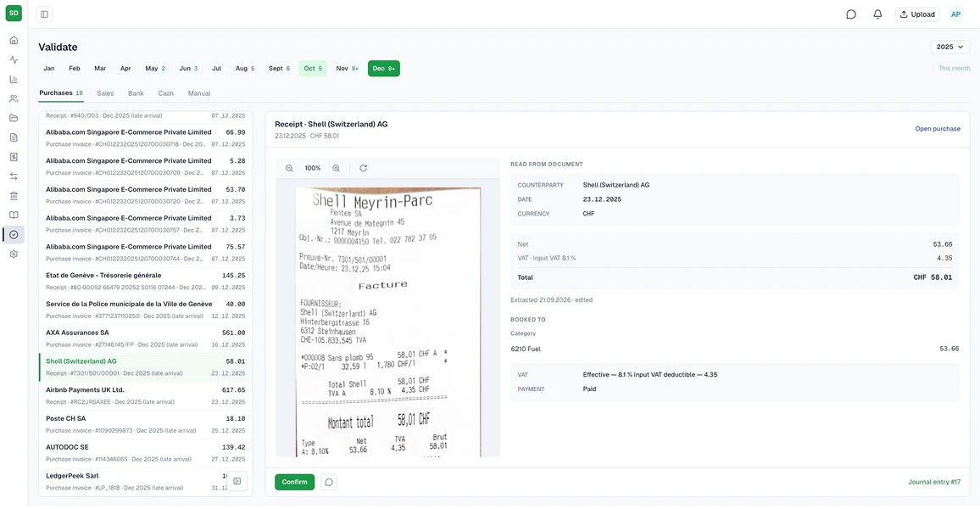Open Journal entry #17
Screen dimensions: 980x509
coord(934,482)
